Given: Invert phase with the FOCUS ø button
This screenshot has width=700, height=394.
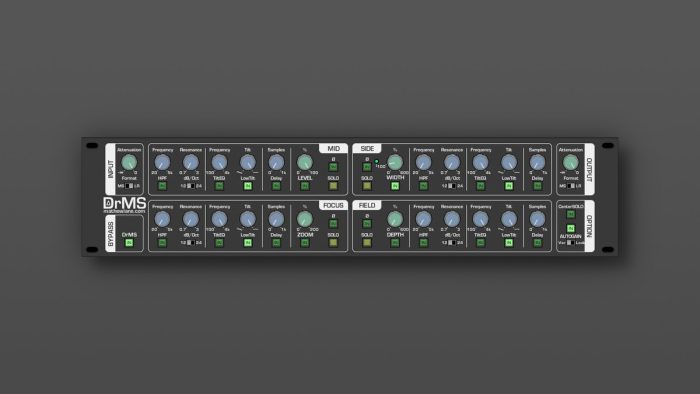Looking at the screenshot, I should click(333, 224).
